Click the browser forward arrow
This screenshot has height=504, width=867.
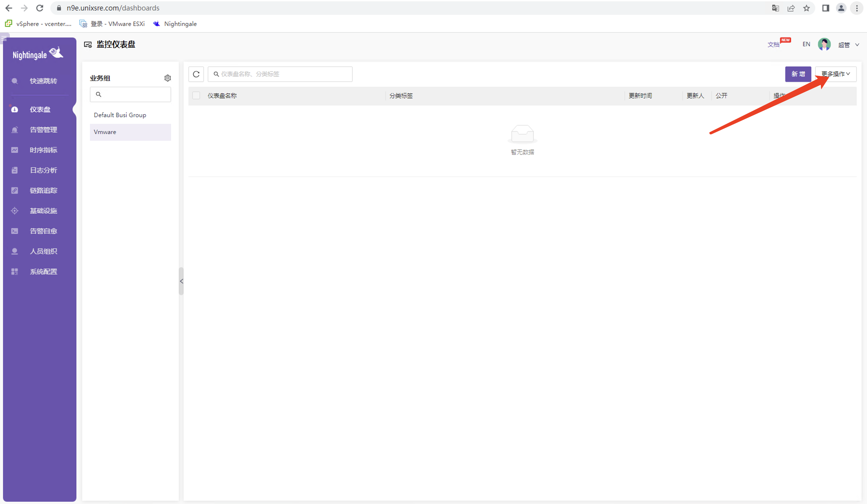click(x=24, y=8)
